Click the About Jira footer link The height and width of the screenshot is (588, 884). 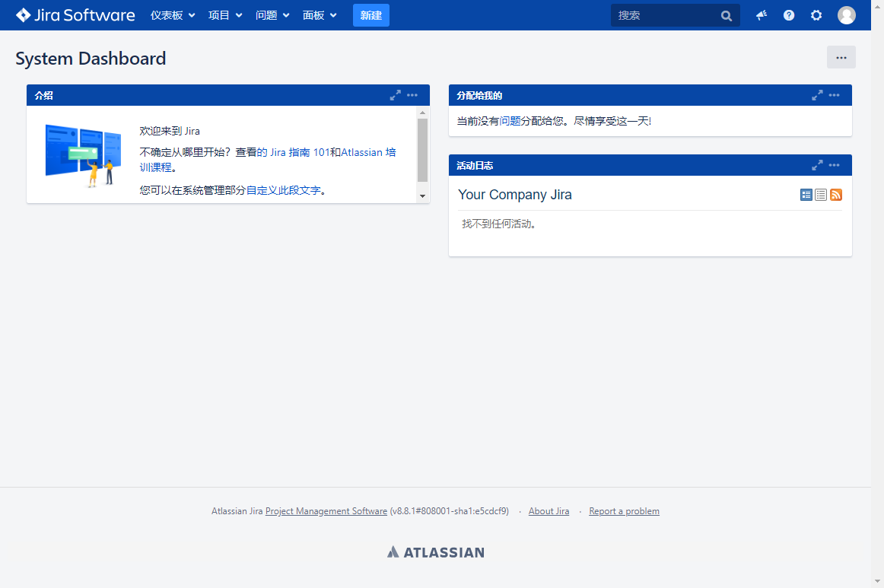coord(549,511)
